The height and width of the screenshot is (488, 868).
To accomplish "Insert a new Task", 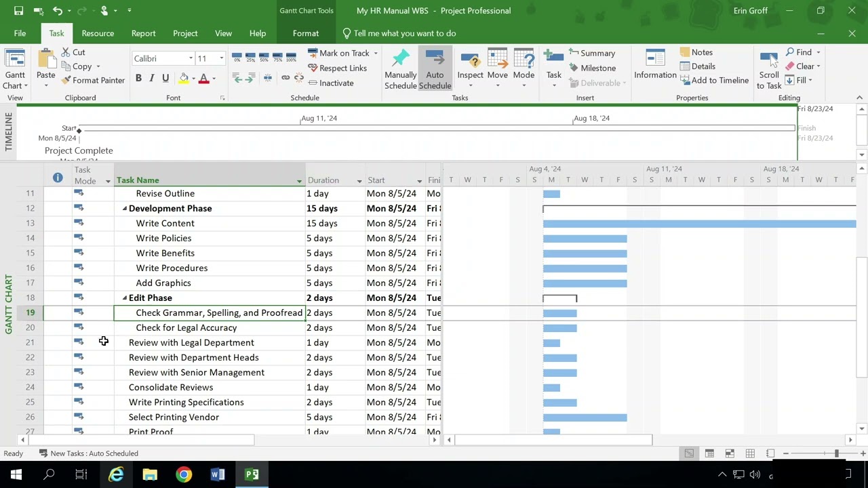I will coord(553,69).
